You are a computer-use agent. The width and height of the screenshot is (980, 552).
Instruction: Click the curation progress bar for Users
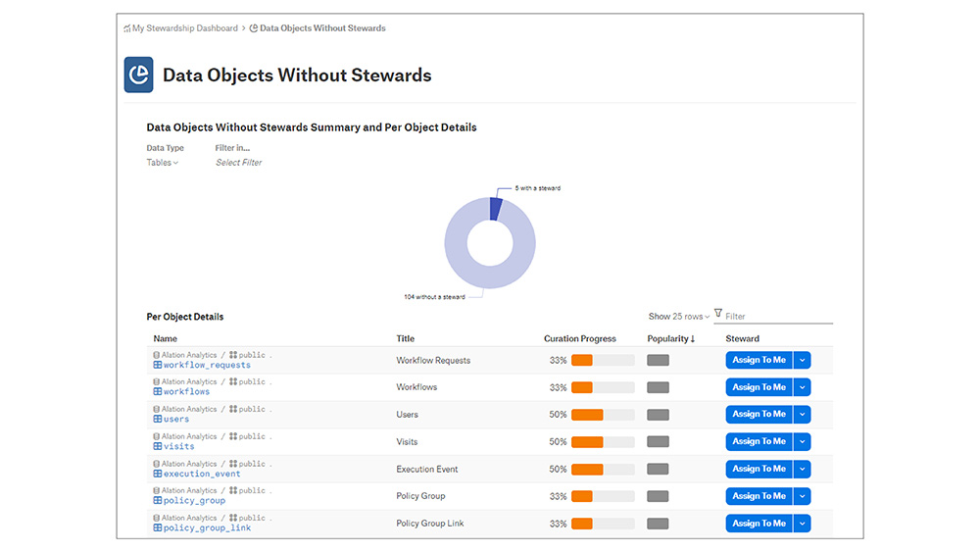pos(603,415)
